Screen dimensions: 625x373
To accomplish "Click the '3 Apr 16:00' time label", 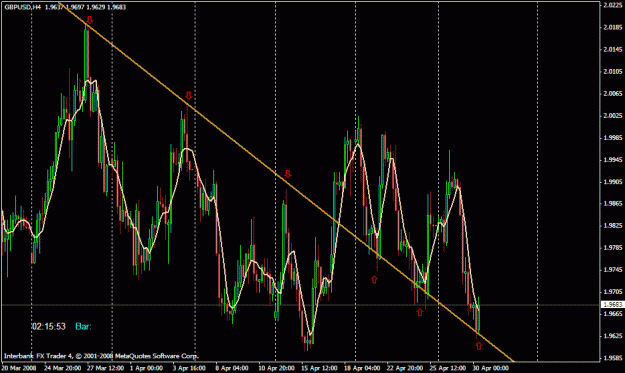I will point(189,368).
